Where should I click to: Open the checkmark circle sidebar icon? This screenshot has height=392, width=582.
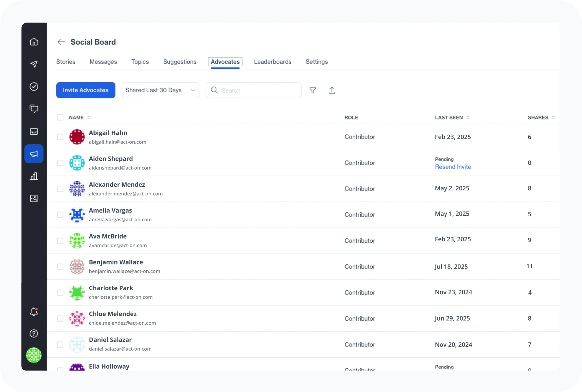(x=34, y=86)
